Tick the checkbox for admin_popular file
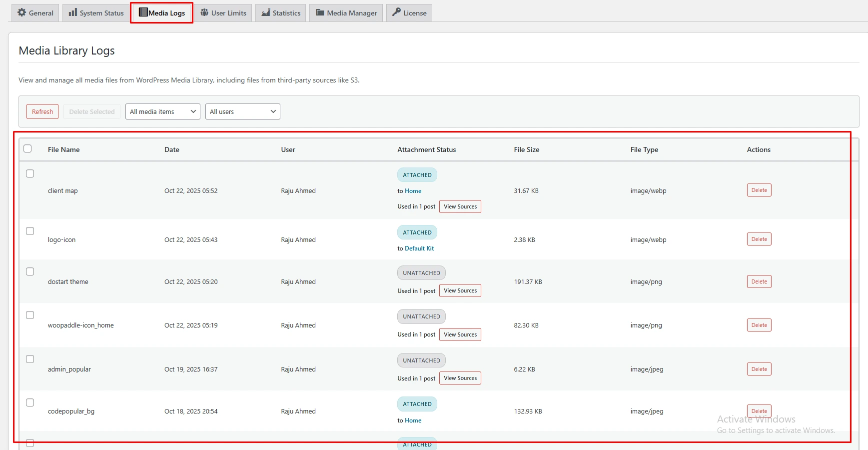The width and height of the screenshot is (868, 450). pyautogui.click(x=30, y=359)
